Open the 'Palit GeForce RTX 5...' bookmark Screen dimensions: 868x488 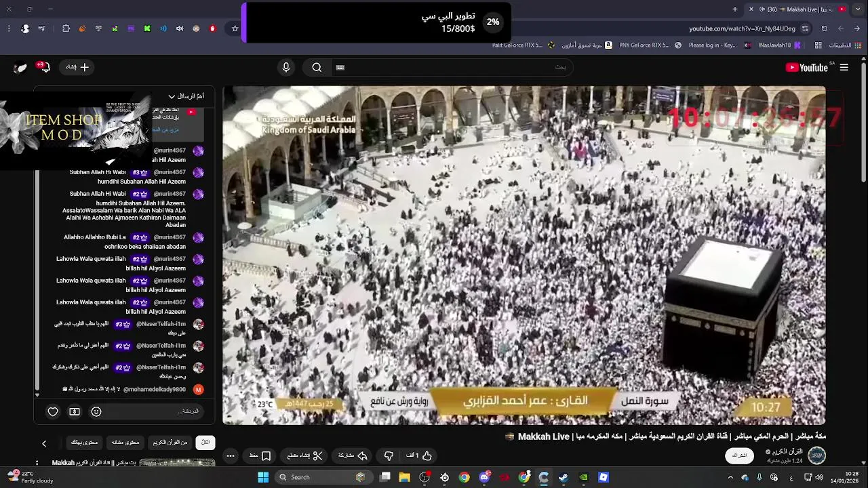click(x=524, y=45)
